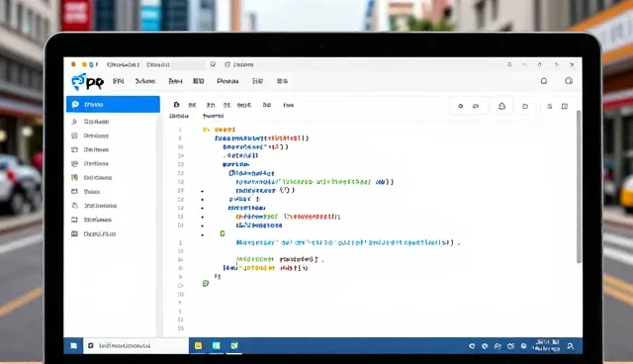Click the taskbar search box

pos(136,346)
